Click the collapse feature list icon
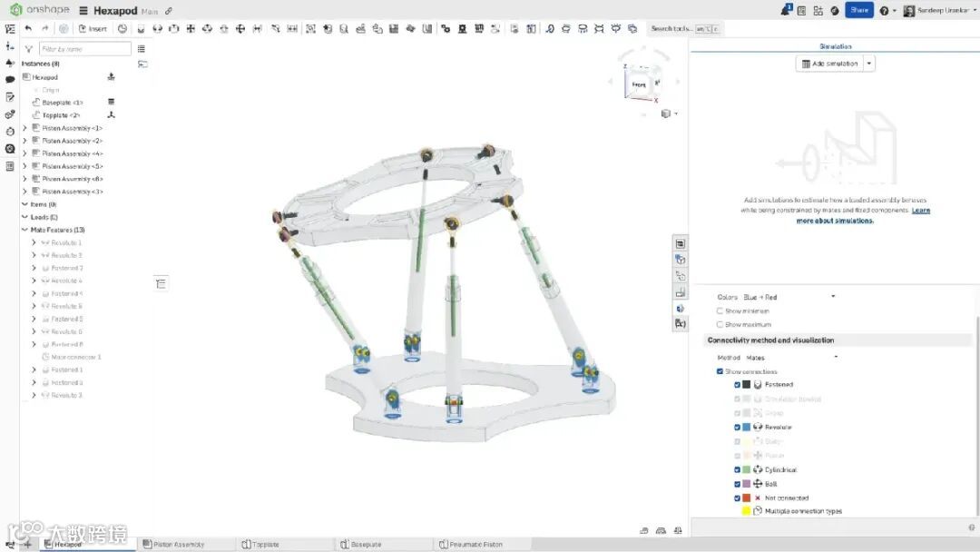The image size is (980, 552). 161,284
